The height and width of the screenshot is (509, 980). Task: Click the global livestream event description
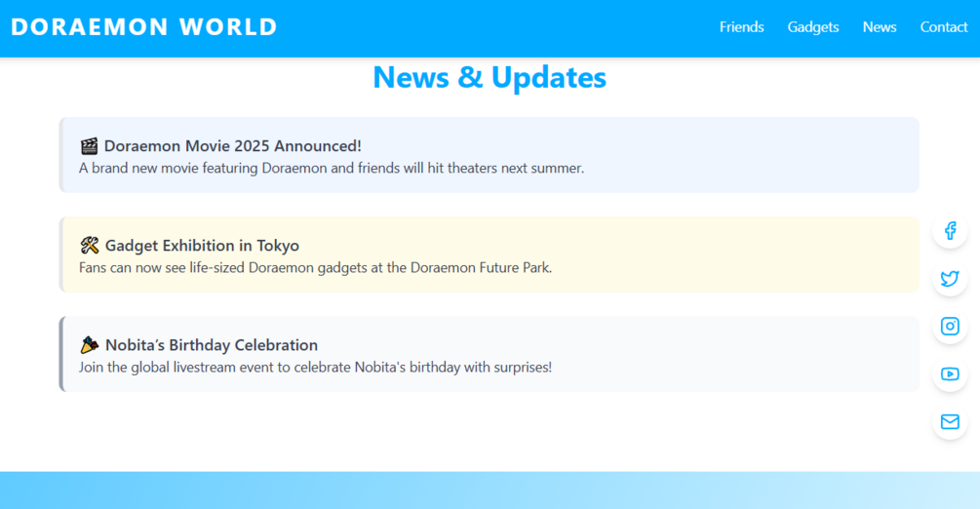coord(315,367)
